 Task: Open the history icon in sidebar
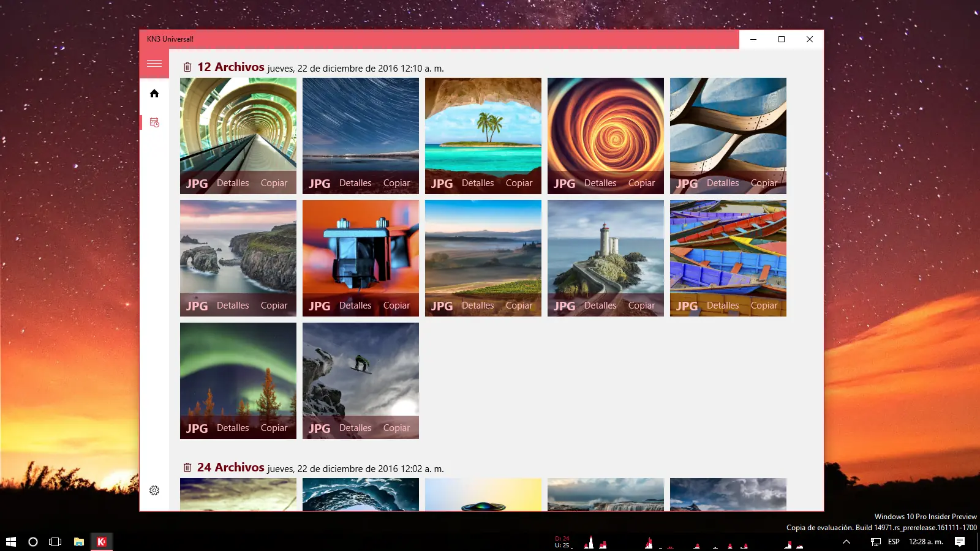pyautogui.click(x=154, y=122)
